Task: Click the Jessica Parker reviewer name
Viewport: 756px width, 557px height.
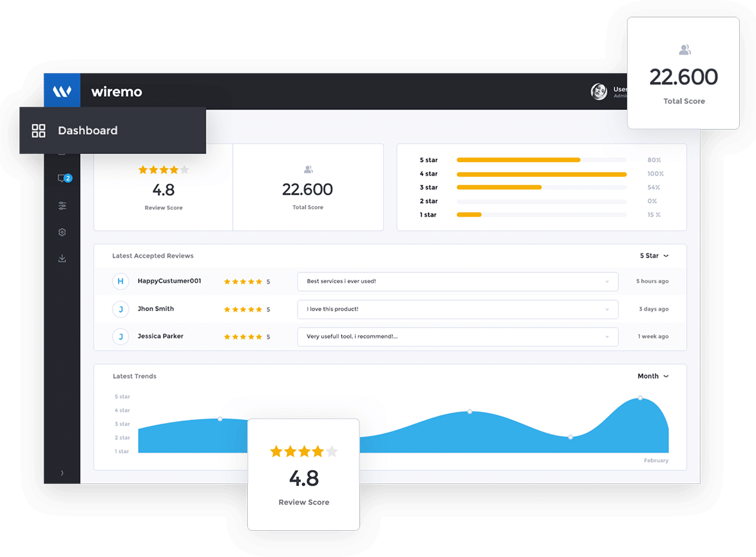Action: coord(160,336)
